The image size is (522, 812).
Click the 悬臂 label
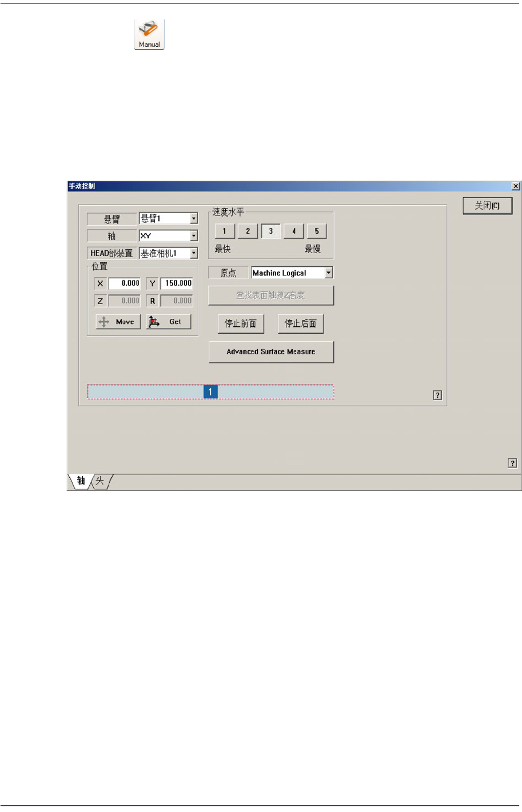(112, 219)
